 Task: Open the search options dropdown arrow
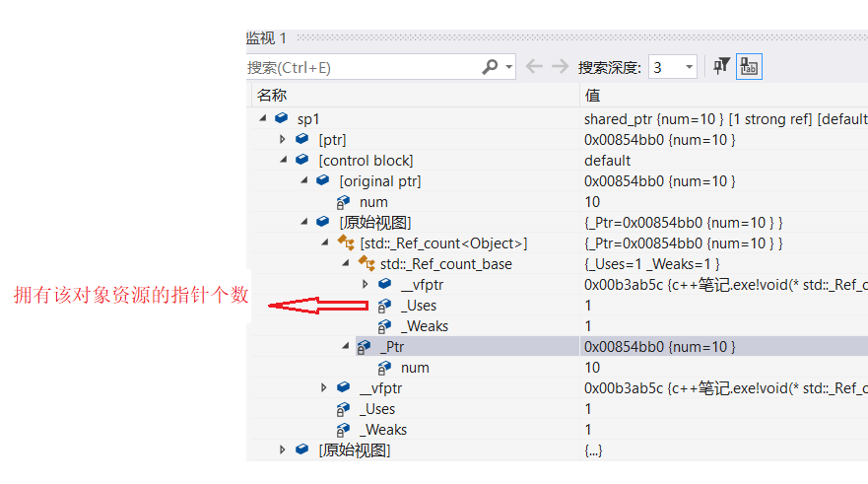coord(508,67)
